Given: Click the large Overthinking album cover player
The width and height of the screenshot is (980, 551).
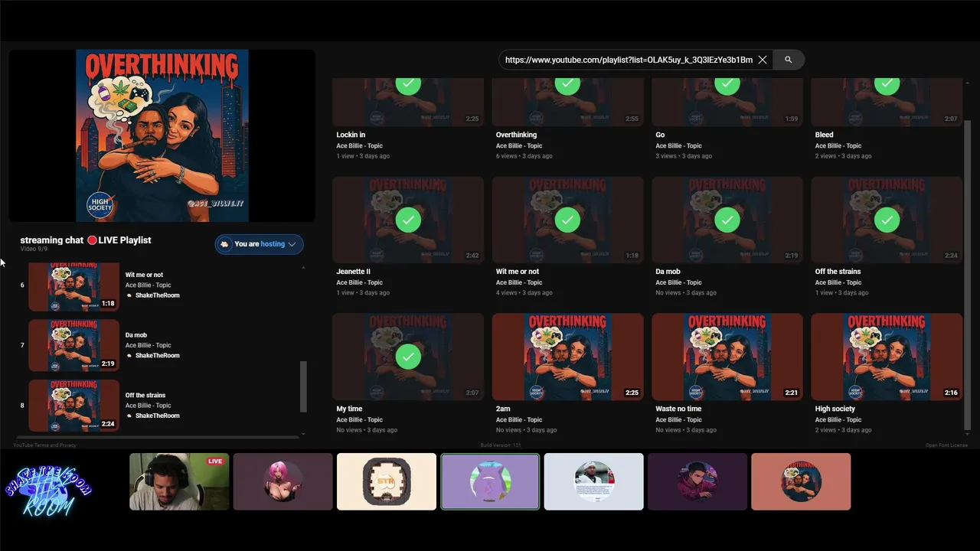Looking at the screenshot, I should [162, 135].
